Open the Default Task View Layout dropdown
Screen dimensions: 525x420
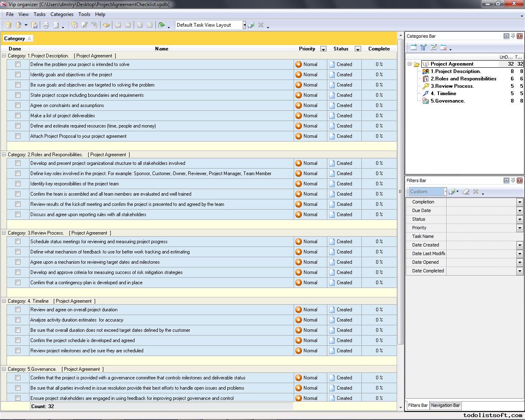click(x=244, y=25)
